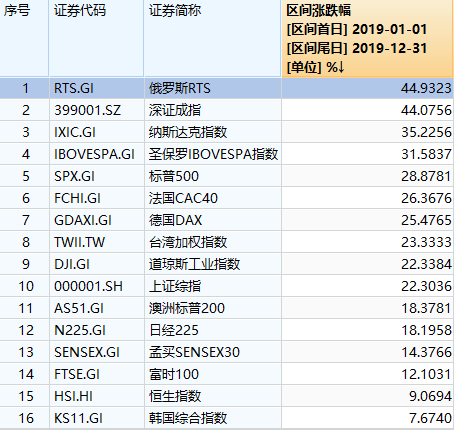457x435 pixels.
Task: Select the SENSEX.GI code cell
Action: click(x=97, y=352)
